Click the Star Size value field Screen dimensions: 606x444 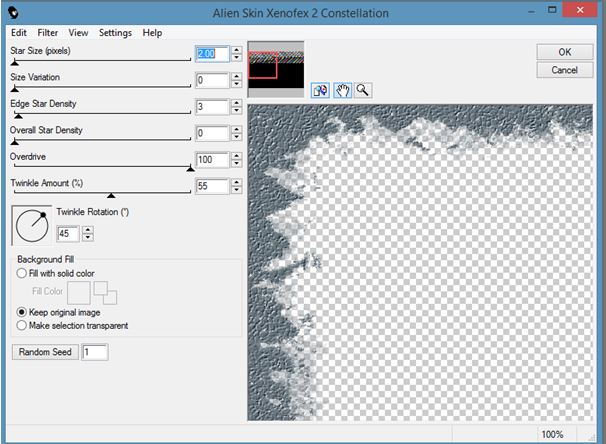coord(212,53)
